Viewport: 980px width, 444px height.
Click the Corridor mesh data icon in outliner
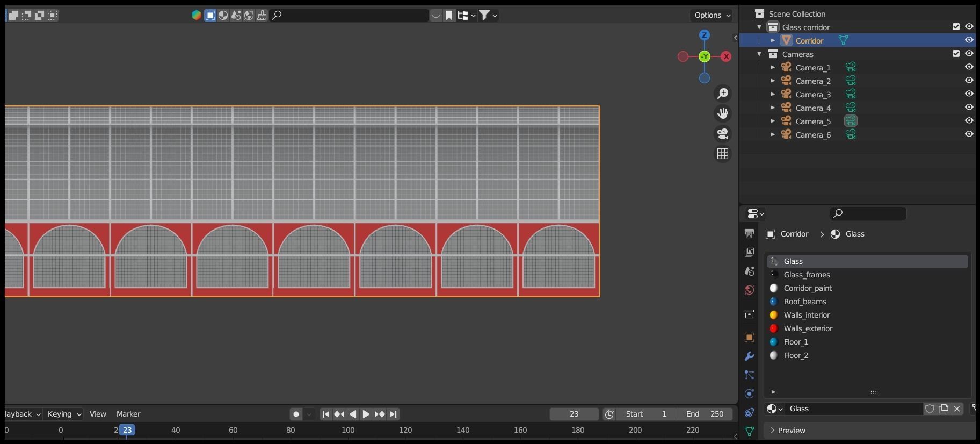click(x=843, y=40)
